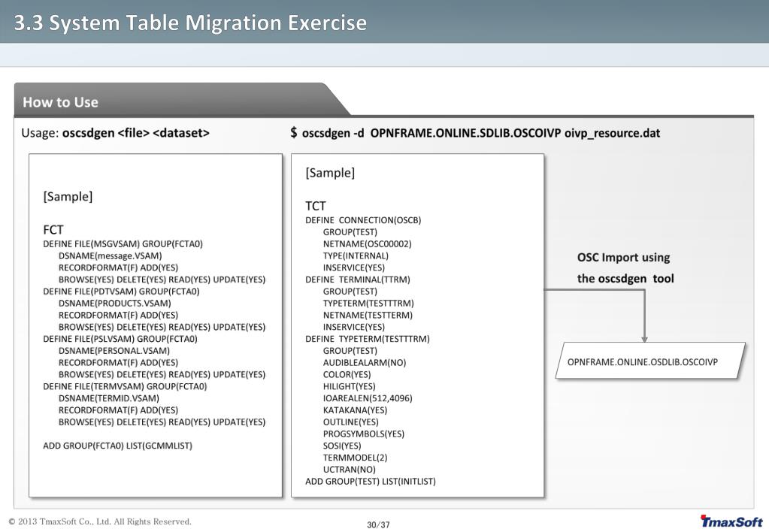The width and height of the screenshot is (769, 532).
Task: Click the usage text oscsdgen <file> <dataset>
Action: point(136,133)
